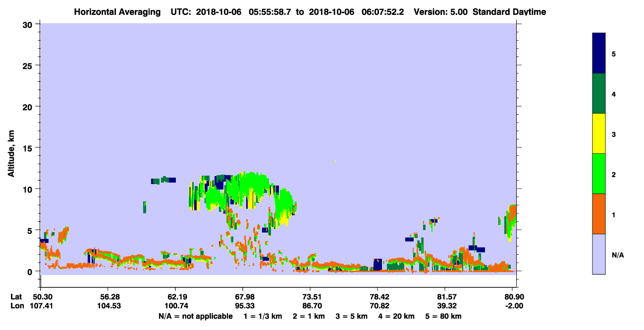The image size is (644, 330).
Task: Click the 'Standard Daytime' label
Action: click(x=509, y=12)
